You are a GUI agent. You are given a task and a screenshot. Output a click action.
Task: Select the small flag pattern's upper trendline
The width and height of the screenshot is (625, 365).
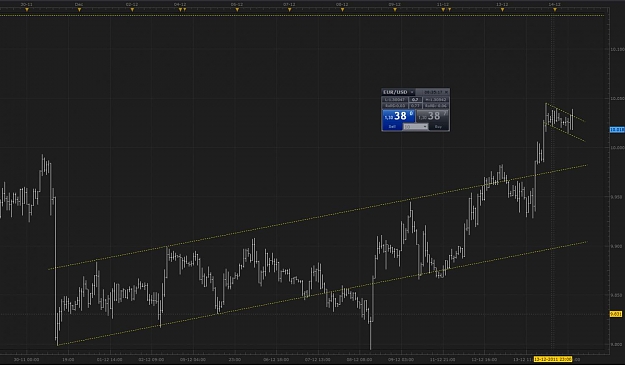[x=566, y=112]
